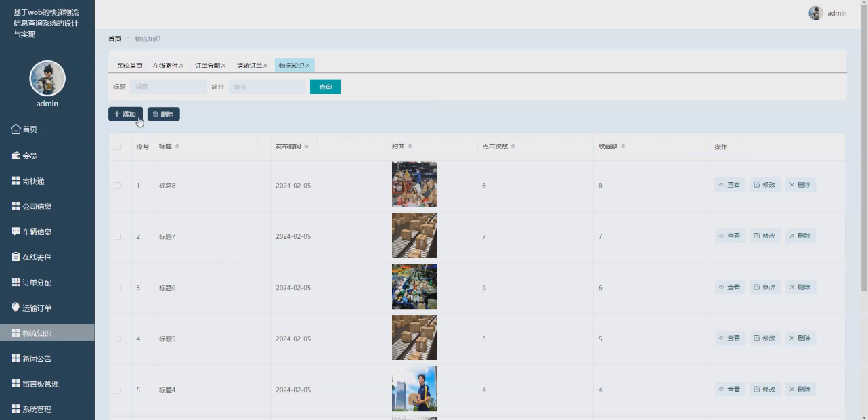Viewport: 868px width, 420px height.
Task: Check the checkbox for row 标题8
Action: click(x=116, y=184)
